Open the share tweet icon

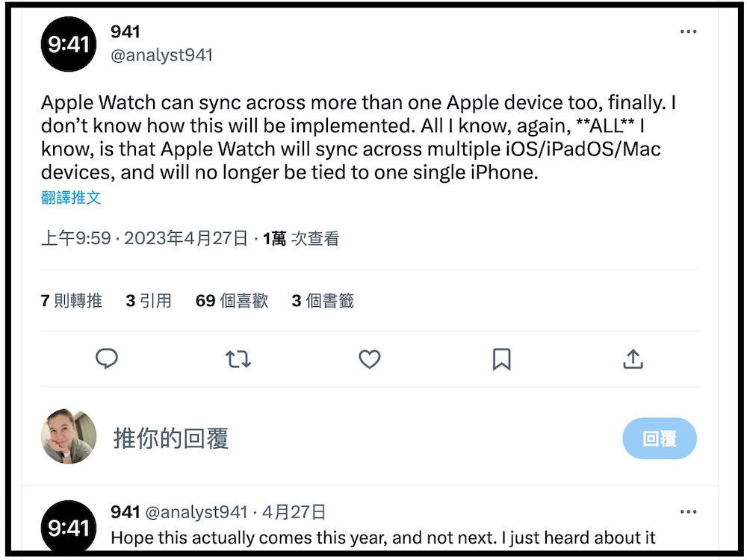633,360
